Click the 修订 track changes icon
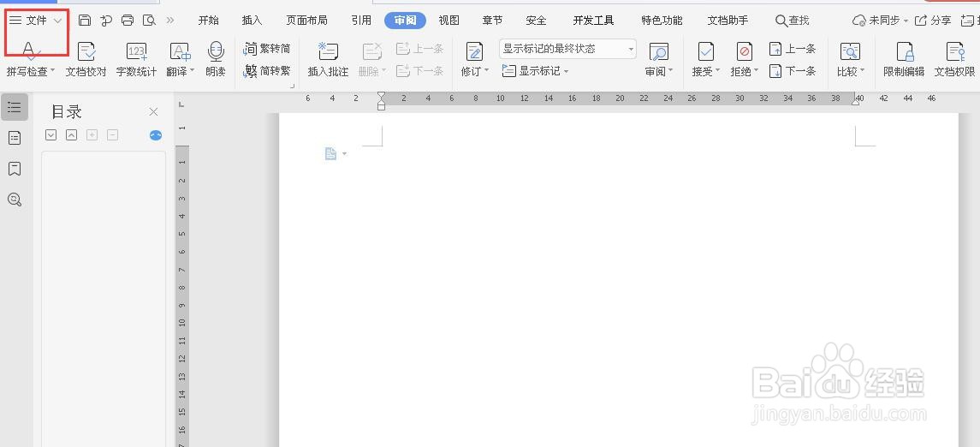Image resolution: width=980 pixels, height=447 pixels. [474, 51]
